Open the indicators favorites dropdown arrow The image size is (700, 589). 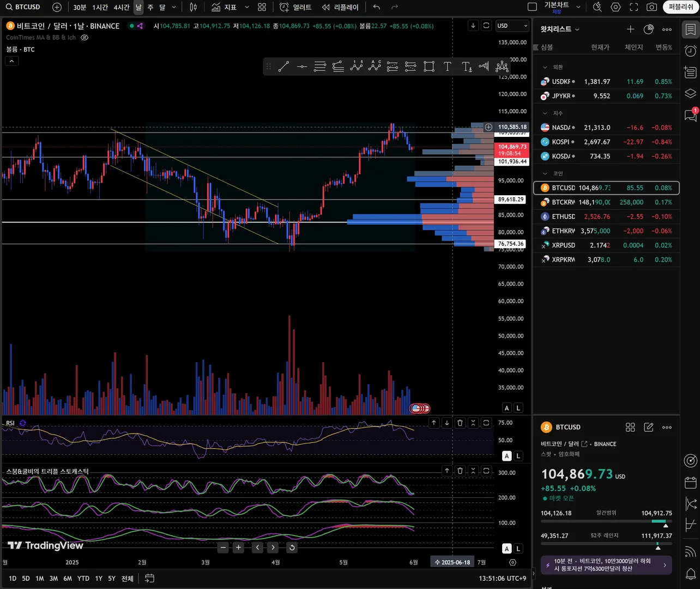click(x=247, y=7)
